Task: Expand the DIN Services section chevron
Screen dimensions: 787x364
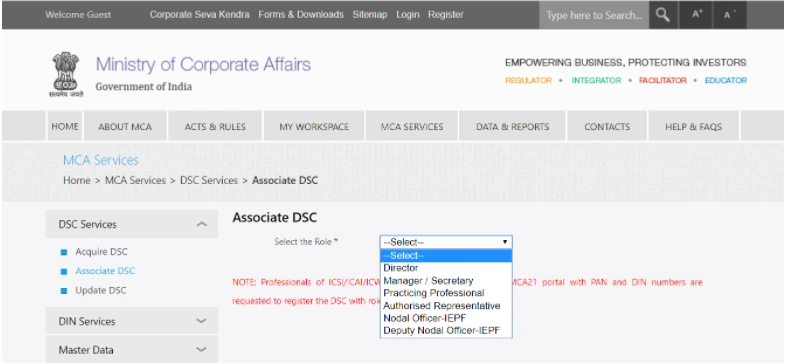Action: tap(202, 321)
